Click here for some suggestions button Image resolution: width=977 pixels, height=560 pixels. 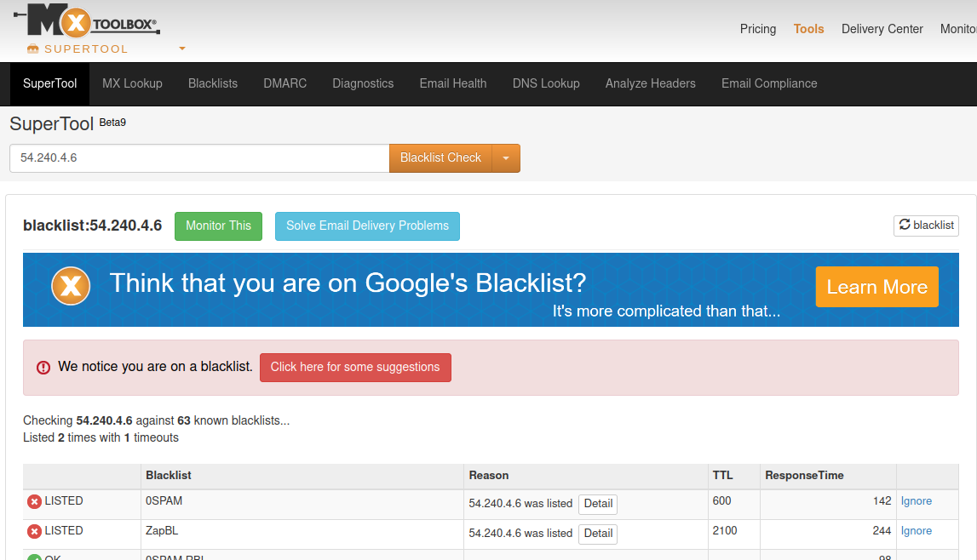pyautogui.click(x=355, y=367)
